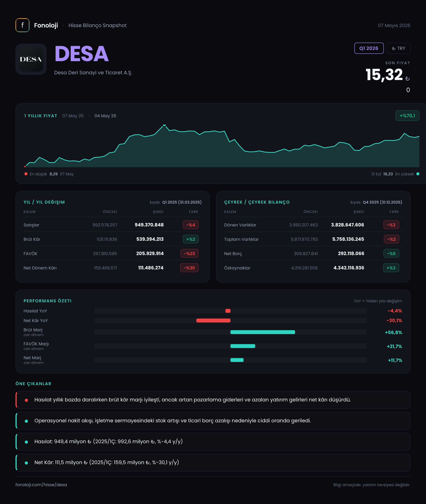Viewport: 426px width, 504px height.
Task: Click the -4,4% Hasılat YoY value
Action: click(x=395, y=311)
